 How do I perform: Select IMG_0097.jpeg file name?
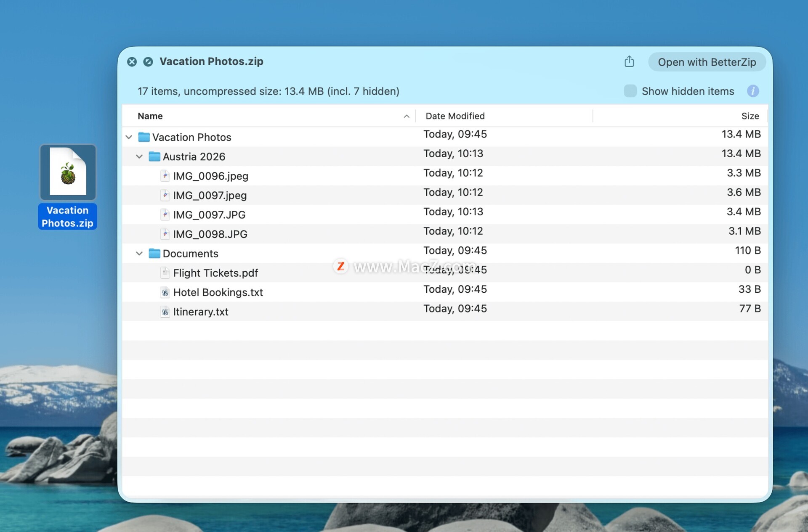point(210,196)
